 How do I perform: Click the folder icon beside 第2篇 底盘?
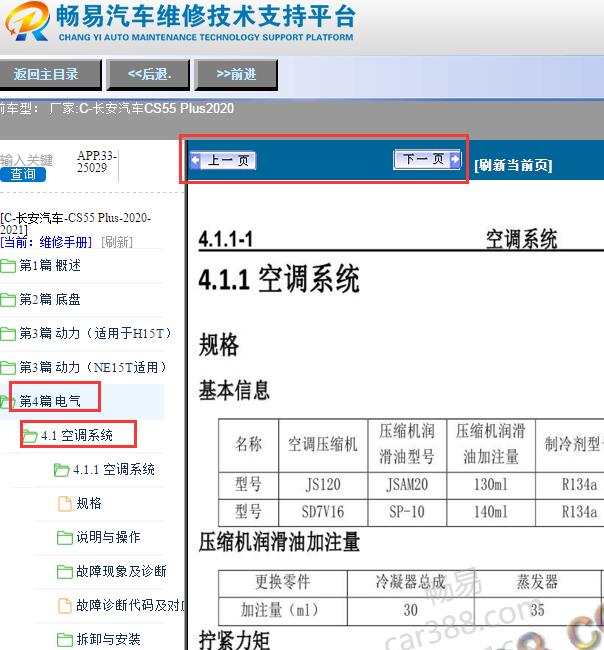pyautogui.click(x=8, y=300)
